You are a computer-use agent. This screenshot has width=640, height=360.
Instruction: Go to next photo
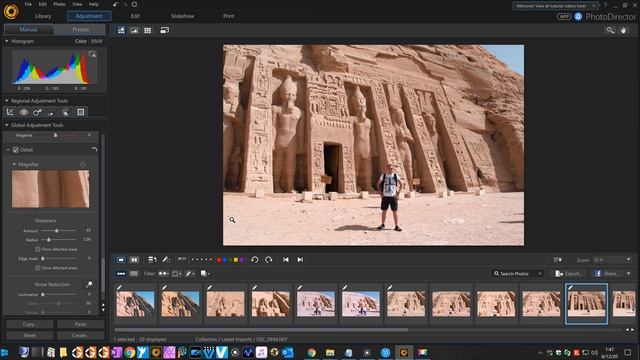[300, 260]
